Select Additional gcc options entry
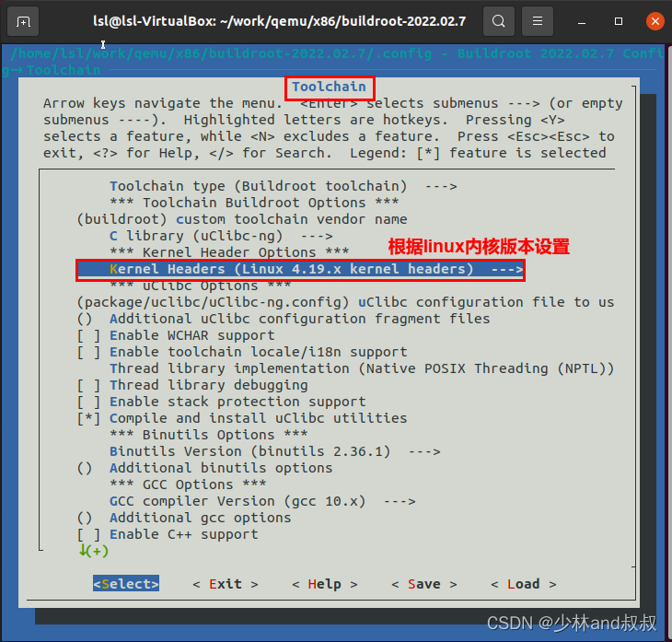Viewport: 672px width, 642px height. [184, 518]
